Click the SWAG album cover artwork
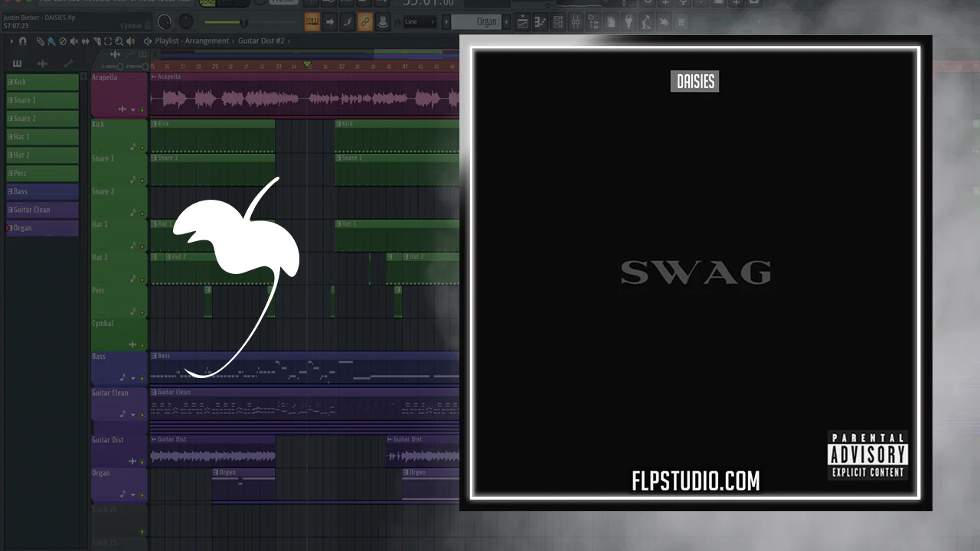The image size is (980, 551). pyautogui.click(x=695, y=273)
